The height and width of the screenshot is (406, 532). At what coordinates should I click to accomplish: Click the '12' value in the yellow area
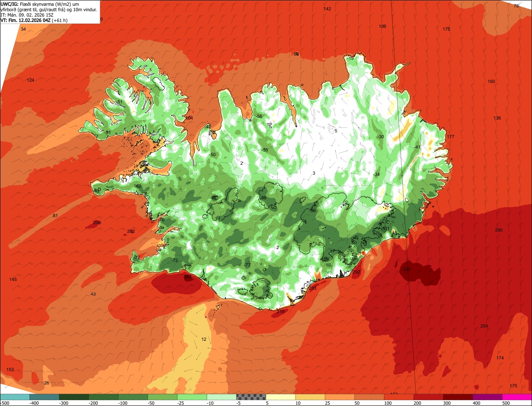[204, 339]
